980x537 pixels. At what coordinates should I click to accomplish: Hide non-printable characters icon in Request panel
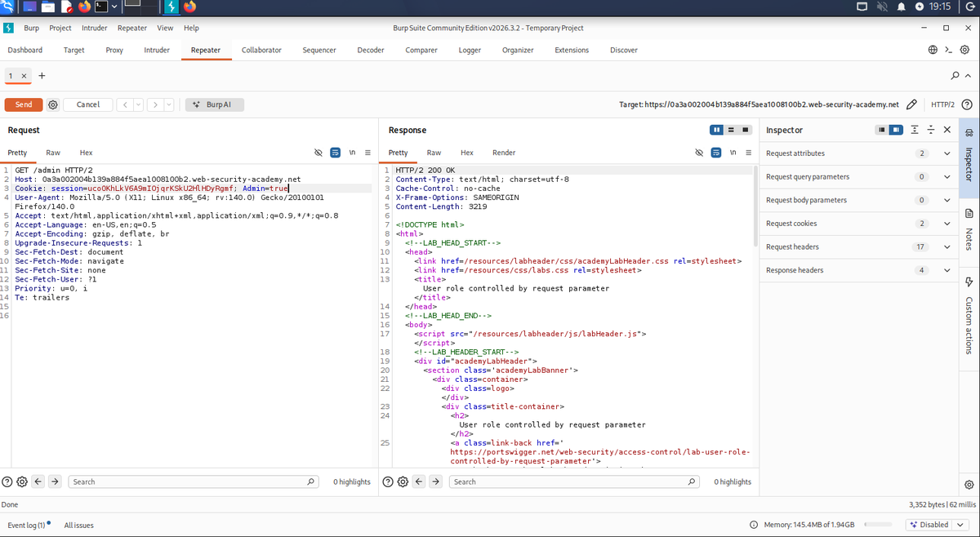[x=318, y=153]
